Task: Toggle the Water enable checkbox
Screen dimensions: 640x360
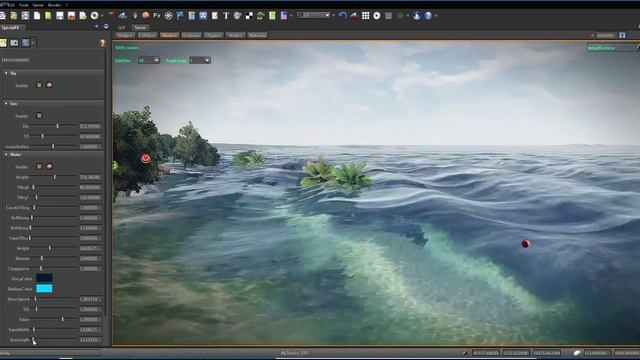Action: (x=39, y=167)
